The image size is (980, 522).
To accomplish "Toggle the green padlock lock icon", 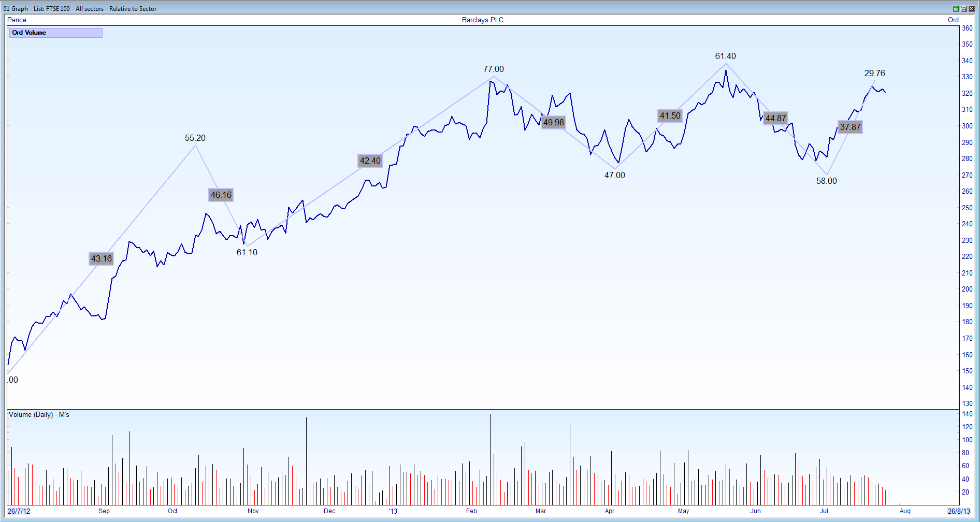I will [x=956, y=8].
